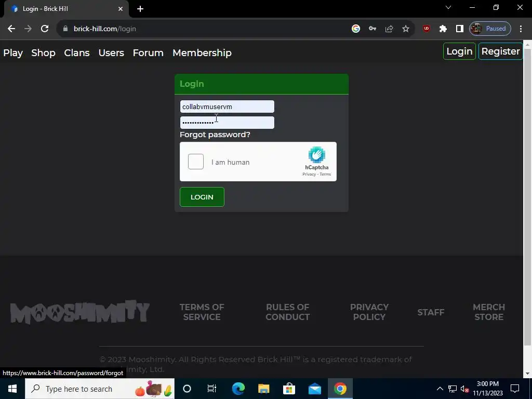The width and height of the screenshot is (532, 399).
Task: Click the Mooshimity footer logo
Action: coord(79,312)
